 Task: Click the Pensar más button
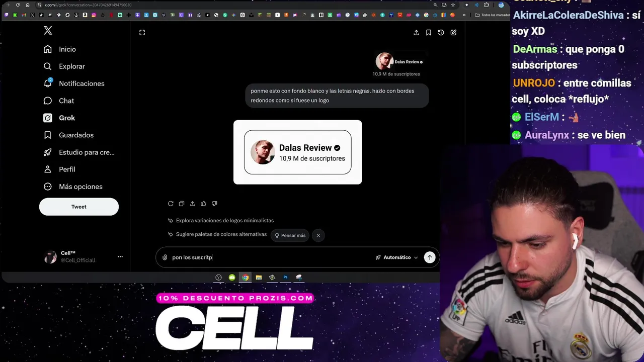point(290,235)
